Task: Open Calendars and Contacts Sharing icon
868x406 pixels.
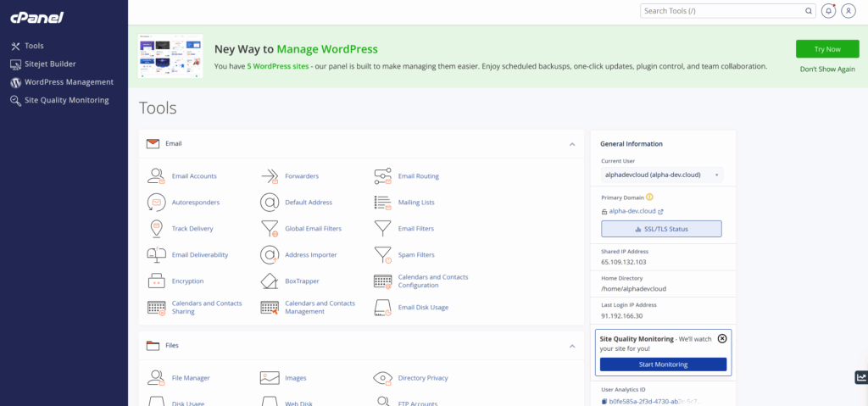Action: click(x=156, y=308)
